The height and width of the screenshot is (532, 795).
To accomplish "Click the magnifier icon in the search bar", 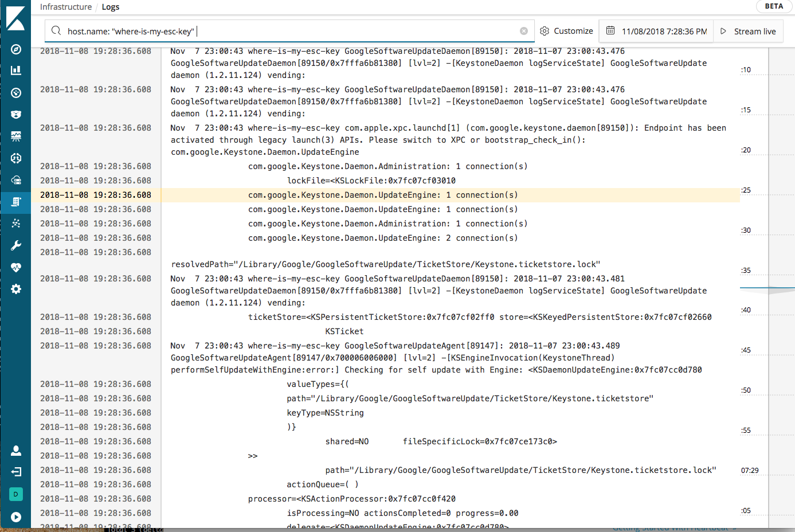I will click(x=56, y=31).
